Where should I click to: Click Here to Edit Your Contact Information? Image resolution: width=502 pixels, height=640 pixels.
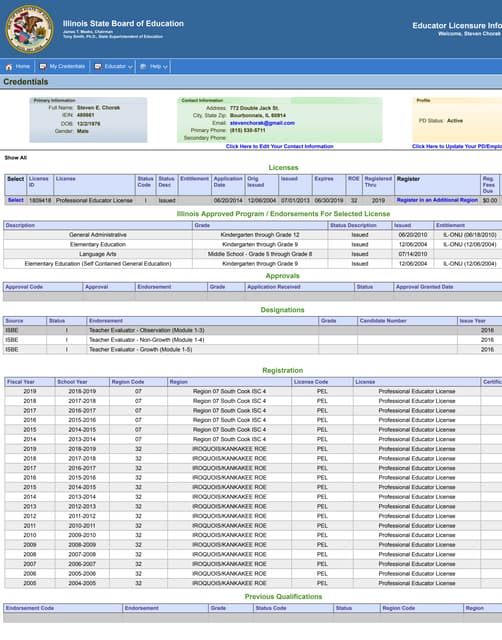click(x=280, y=146)
